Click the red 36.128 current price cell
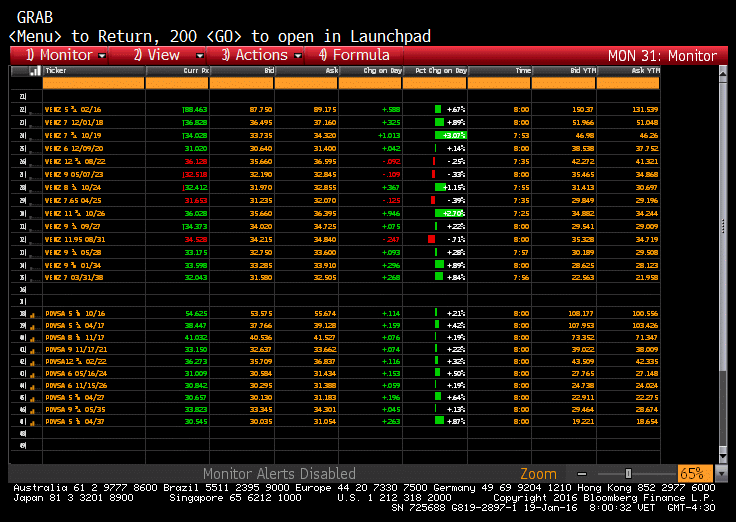Viewport: 736px width, 522px height. click(x=196, y=162)
